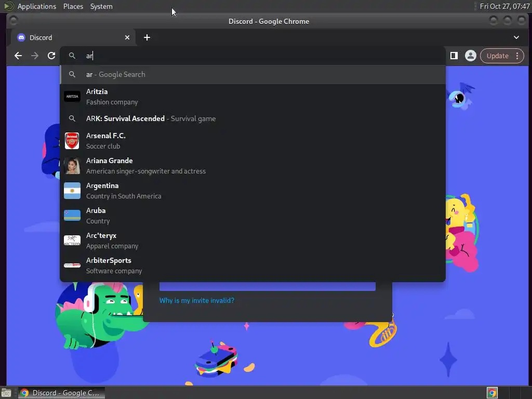
Task: Click the 'Fashion company' description text
Action: tap(112, 102)
